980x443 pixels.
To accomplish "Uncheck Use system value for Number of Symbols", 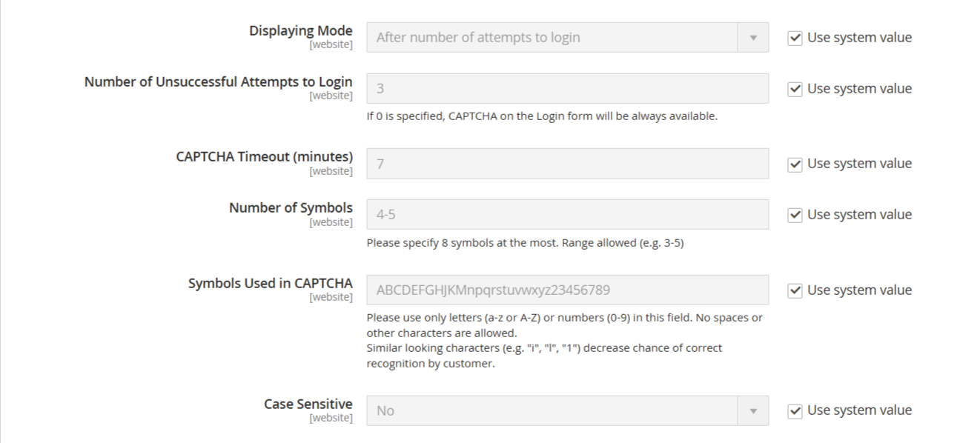I will pos(795,215).
